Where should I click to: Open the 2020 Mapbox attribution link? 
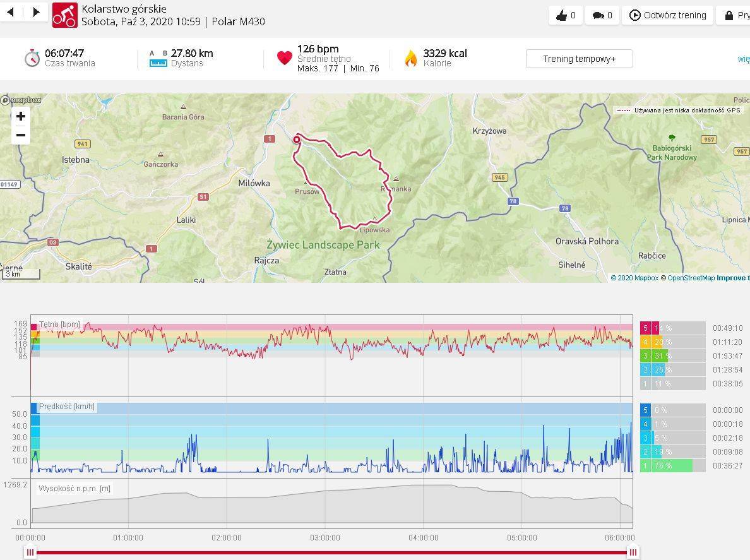(634, 278)
